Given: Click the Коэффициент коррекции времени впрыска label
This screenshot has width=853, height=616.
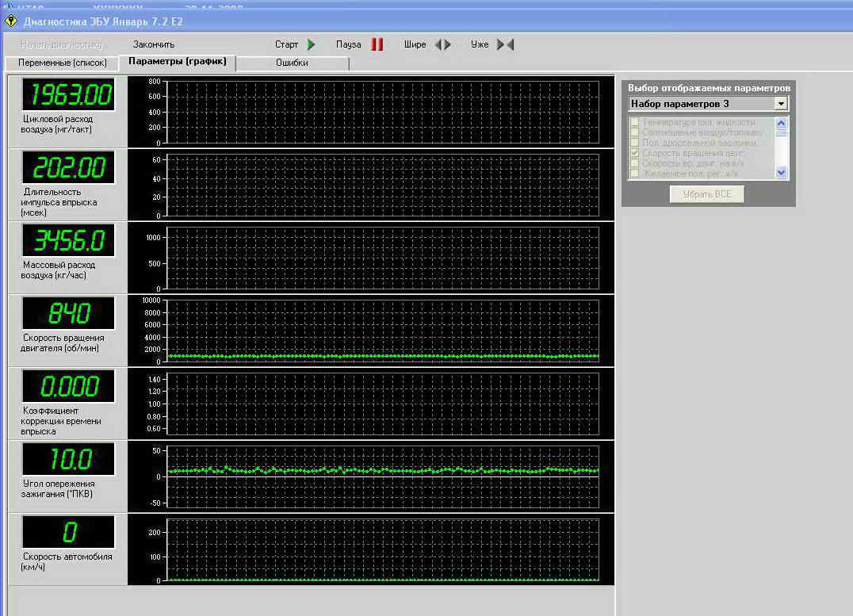Looking at the screenshot, I should click(61, 421).
